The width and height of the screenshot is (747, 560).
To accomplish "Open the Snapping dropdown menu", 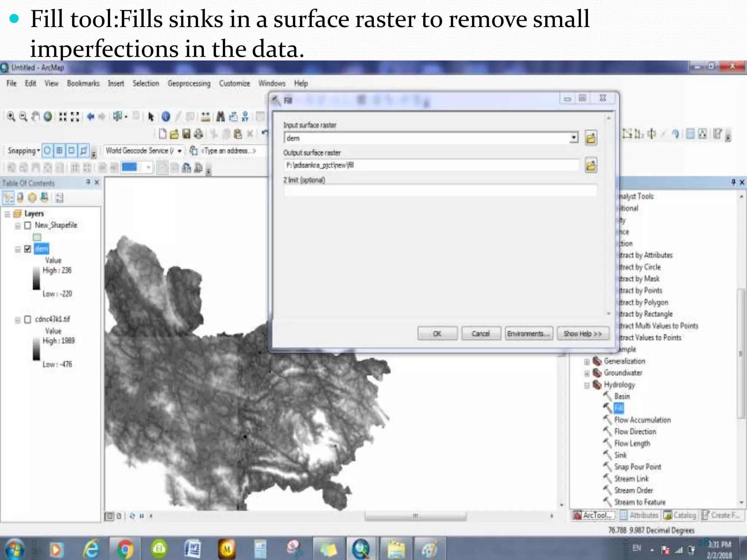I will pyautogui.click(x=24, y=151).
